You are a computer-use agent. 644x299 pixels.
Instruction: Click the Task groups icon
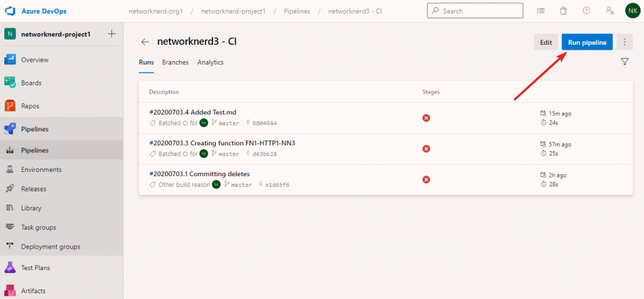click(10, 227)
